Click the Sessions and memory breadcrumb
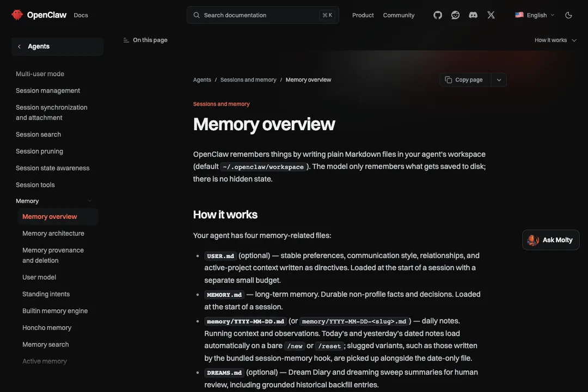This screenshot has width=588, height=392. (248, 80)
